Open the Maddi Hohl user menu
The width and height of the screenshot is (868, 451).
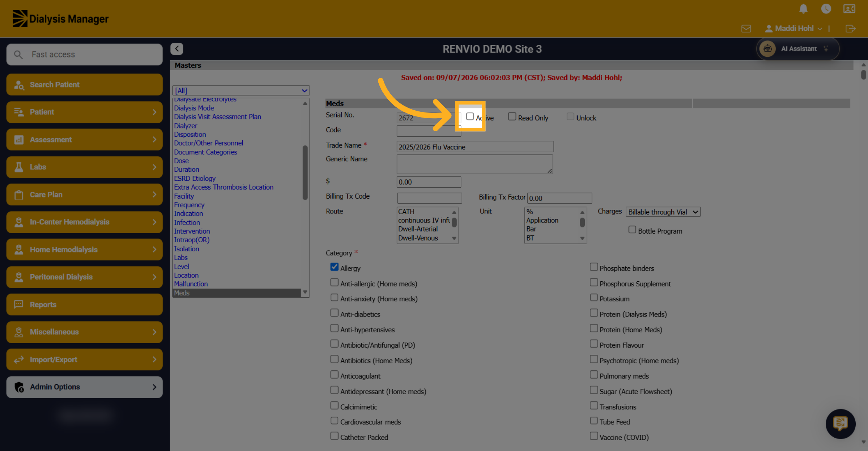click(793, 29)
